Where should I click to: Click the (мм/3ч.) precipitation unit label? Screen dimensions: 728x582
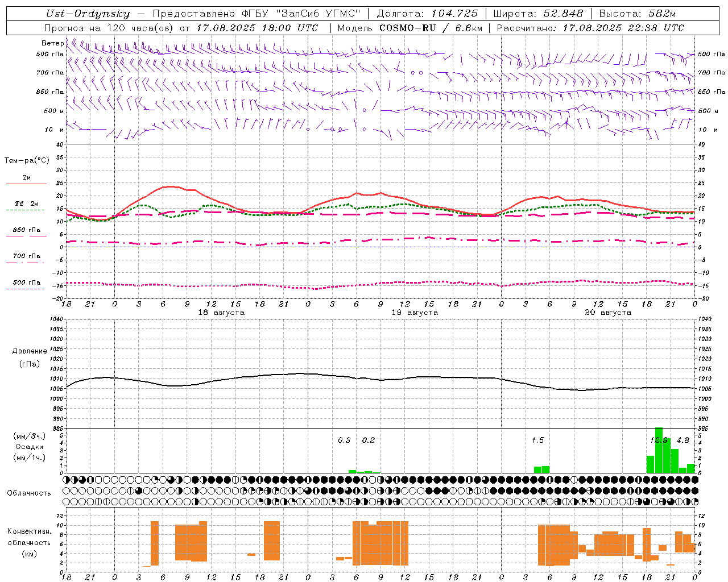[29, 436]
